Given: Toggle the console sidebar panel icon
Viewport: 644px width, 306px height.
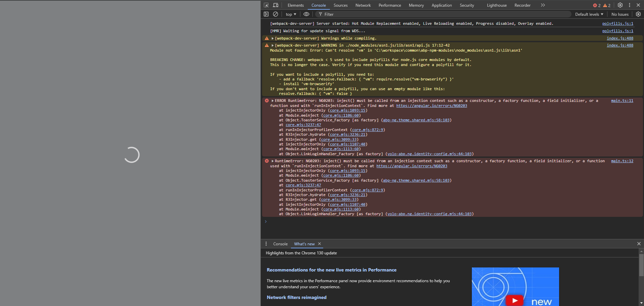Looking at the screenshot, I should click(266, 14).
